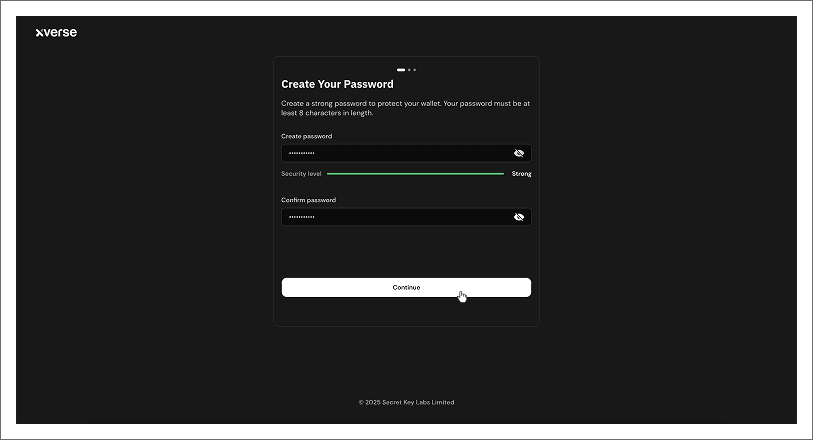Click the 2025 Secret Key Labs copyright footer
The width and height of the screenshot is (813, 440).
pyautogui.click(x=406, y=402)
